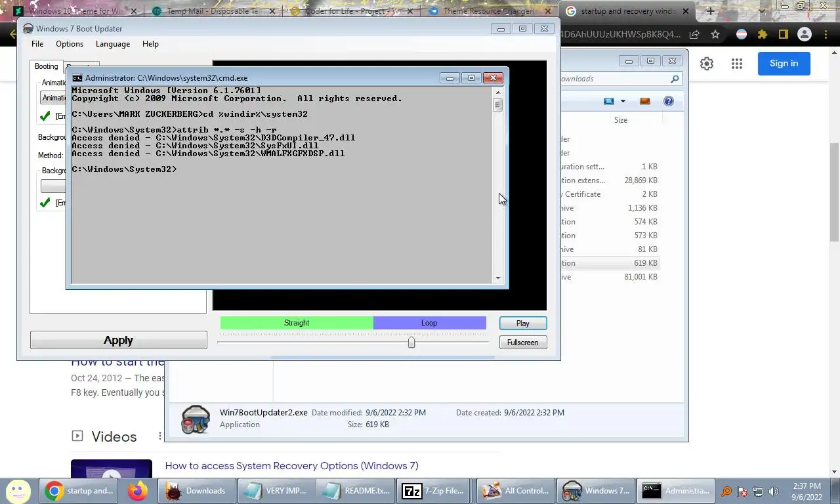This screenshot has width=840, height=504.
Task: Click green checkmark under Animation group
Action: click(x=45, y=116)
